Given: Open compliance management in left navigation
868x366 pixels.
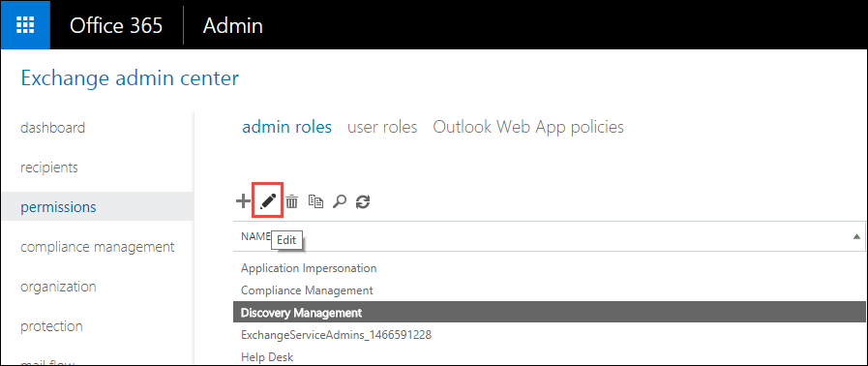Looking at the screenshot, I should click(x=98, y=246).
